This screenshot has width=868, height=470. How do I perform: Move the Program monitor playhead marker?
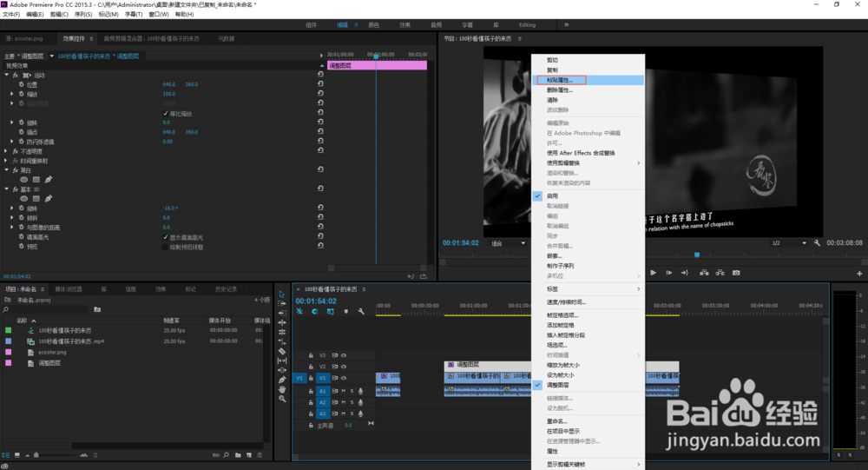pyautogui.click(x=697, y=255)
